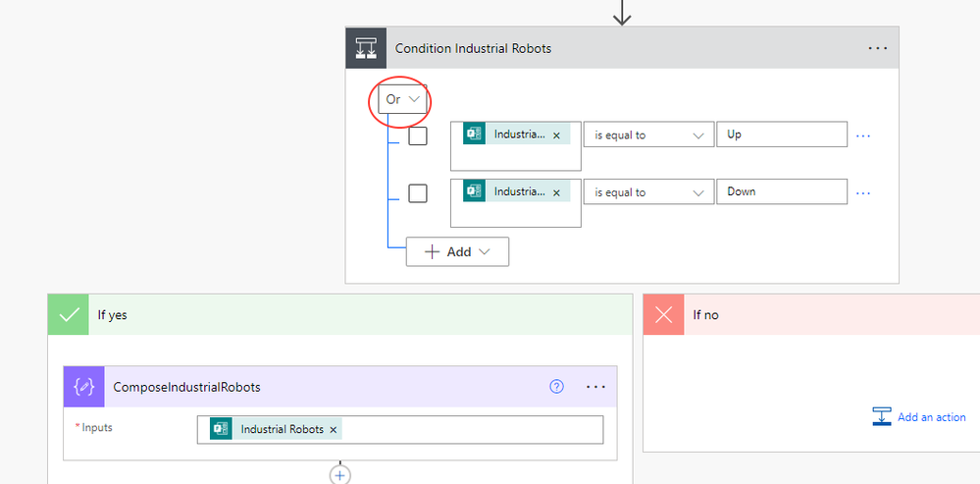Viewport: 980px width, 484px height.
Task: Click the value field containing Down
Action: point(781,191)
